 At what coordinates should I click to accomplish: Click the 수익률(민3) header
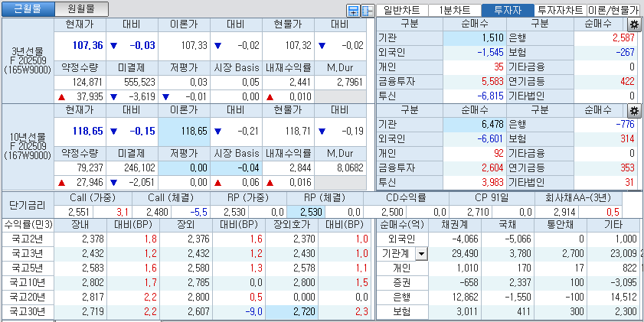pos(28,225)
